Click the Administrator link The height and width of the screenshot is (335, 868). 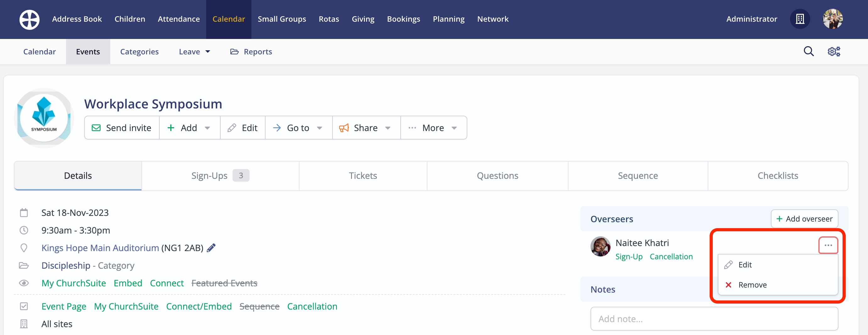(752, 19)
